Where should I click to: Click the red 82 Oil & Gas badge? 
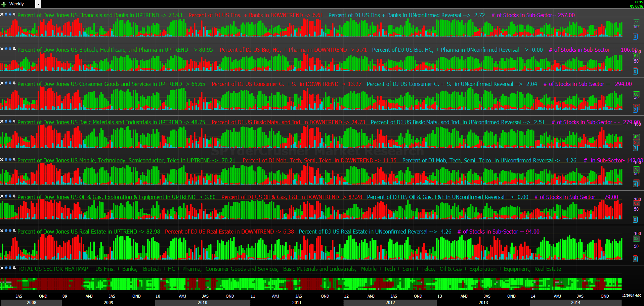click(x=636, y=203)
